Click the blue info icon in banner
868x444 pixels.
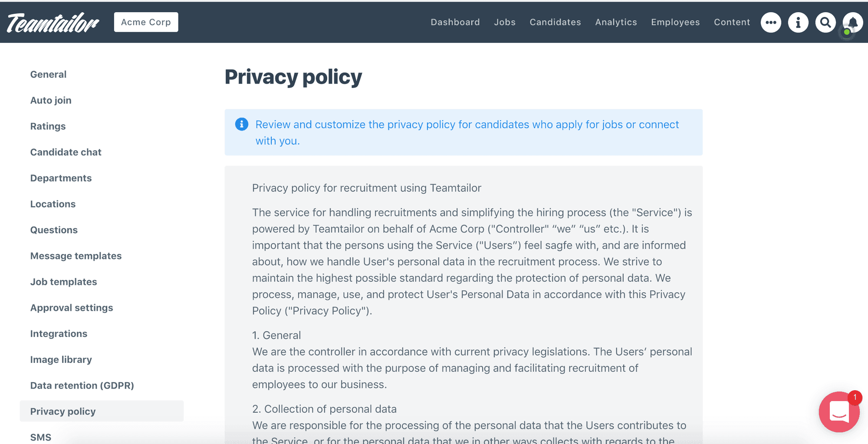(x=242, y=124)
